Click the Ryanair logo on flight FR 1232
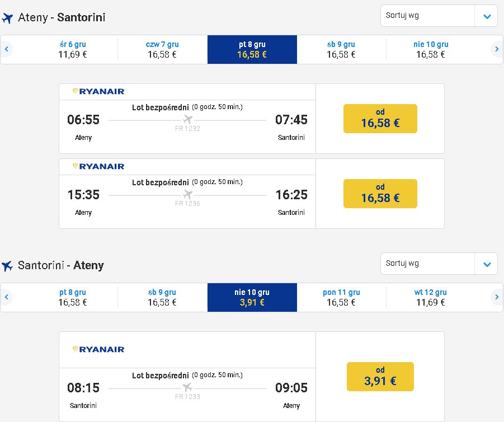 (98, 91)
